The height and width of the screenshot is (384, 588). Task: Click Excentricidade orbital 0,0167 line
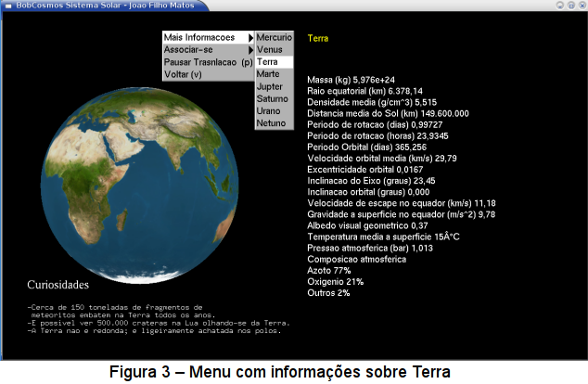365,170
